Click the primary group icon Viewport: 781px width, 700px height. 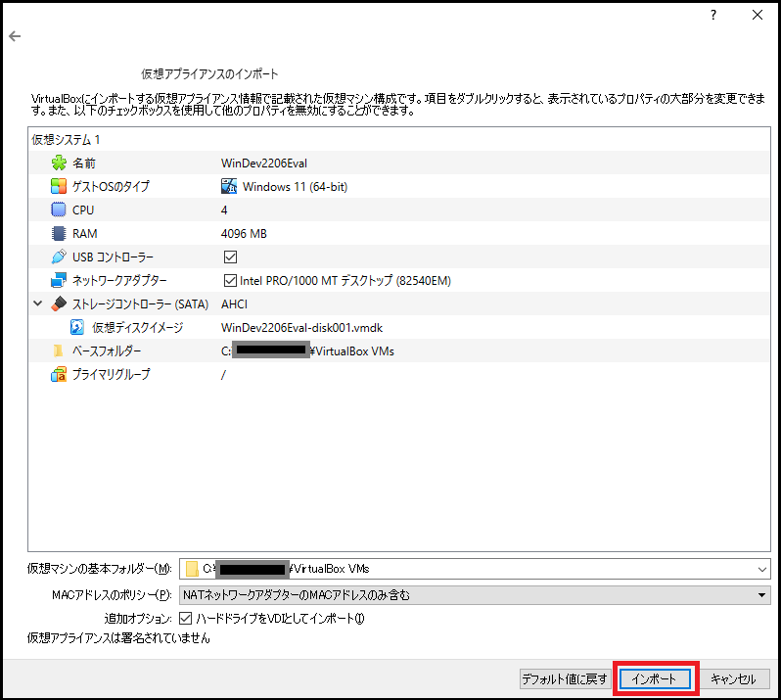59,374
